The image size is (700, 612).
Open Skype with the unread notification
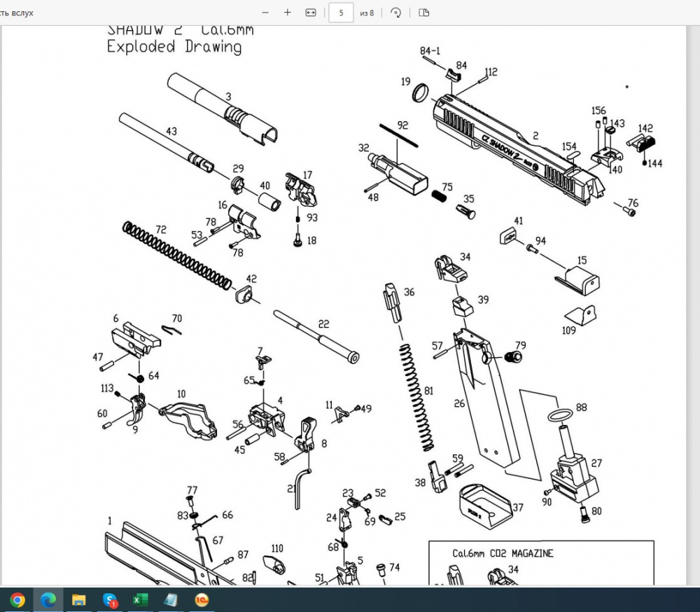click(x=110, y=599)
